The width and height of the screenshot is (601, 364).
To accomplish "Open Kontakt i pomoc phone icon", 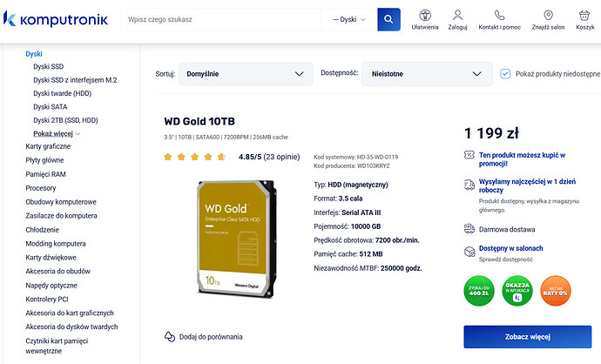I will pyautogui.click(x=499, y=16).
